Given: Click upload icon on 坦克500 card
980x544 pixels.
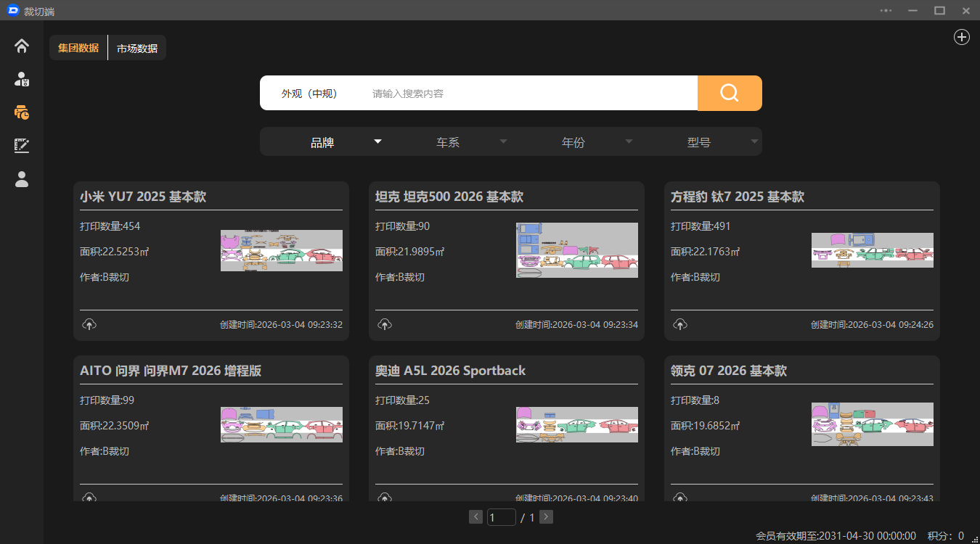Looking at the screenshot, I should (x=385, y=324).
